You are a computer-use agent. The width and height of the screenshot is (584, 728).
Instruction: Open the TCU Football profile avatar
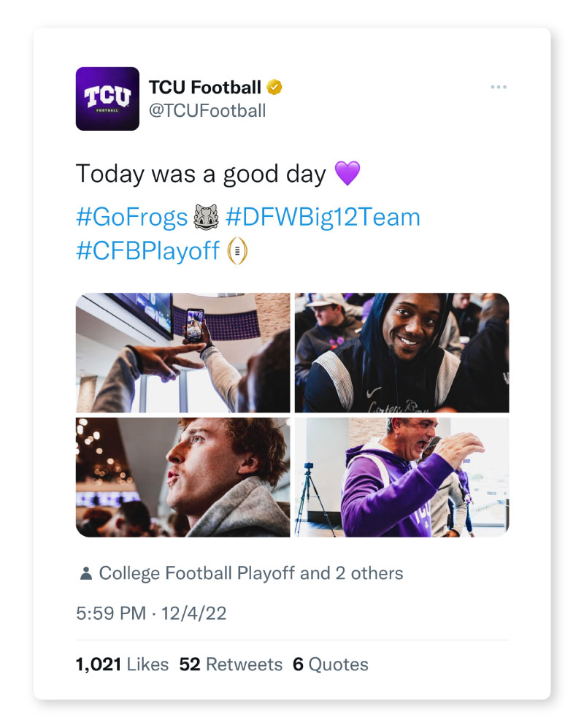coord(107,99)
